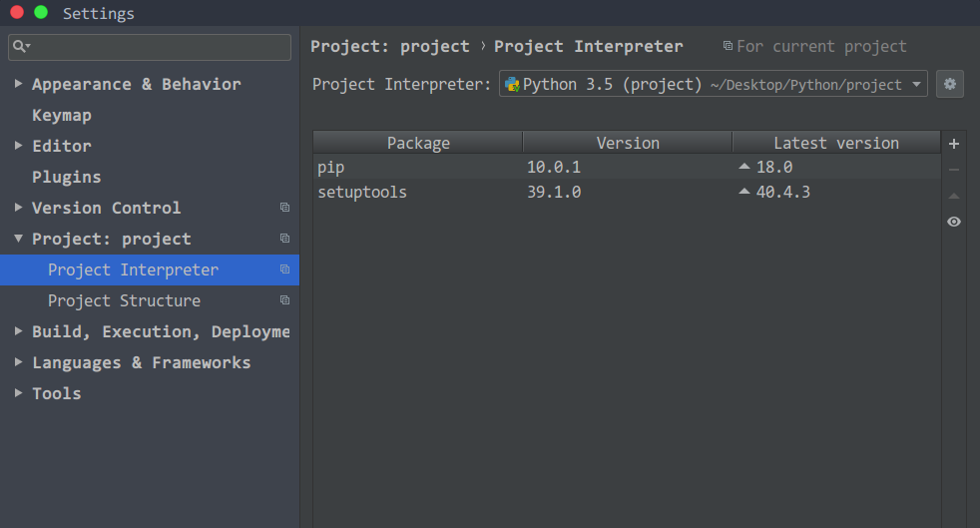Select the Editor settings label

tap(62, 146)
